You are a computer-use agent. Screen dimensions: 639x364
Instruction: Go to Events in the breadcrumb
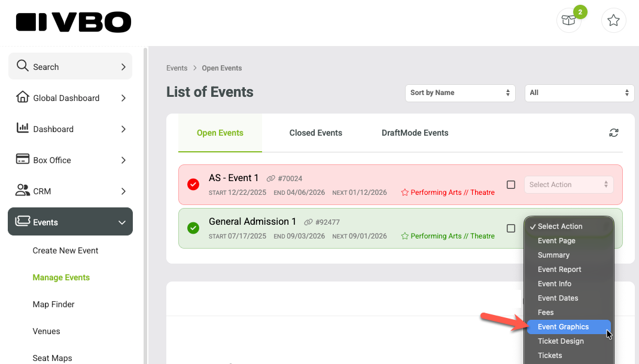pyautogui.click(x=177, y=68)
